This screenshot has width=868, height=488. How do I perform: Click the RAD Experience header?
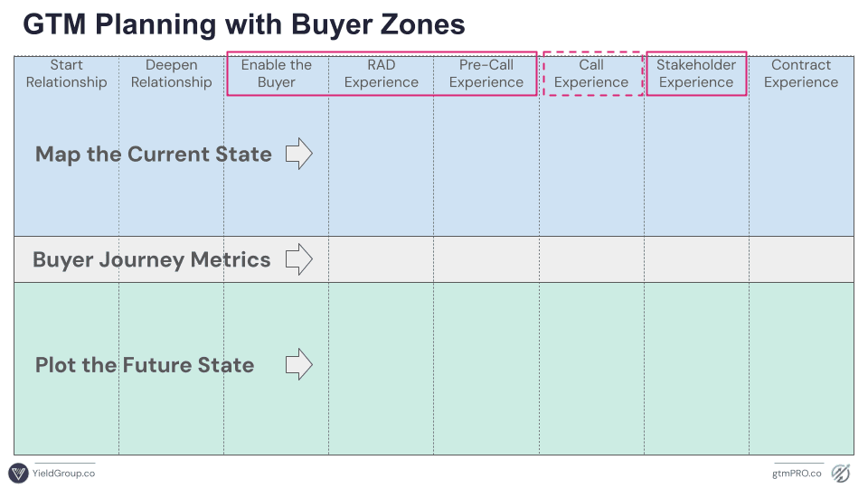pos(382,74)
